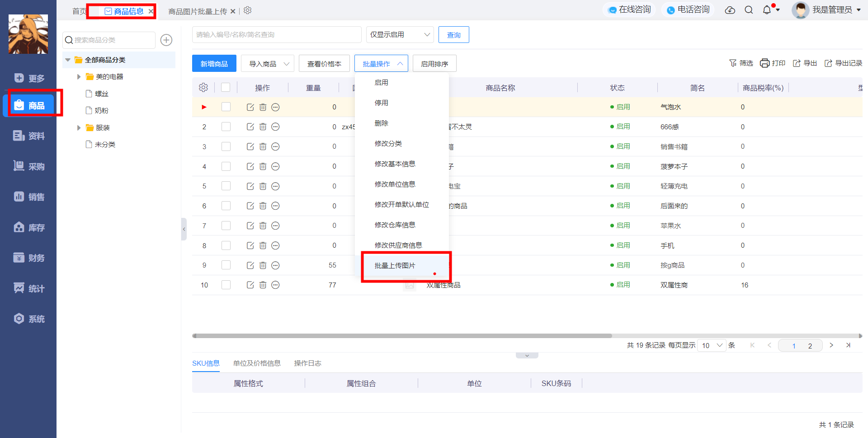
Task: Delete the row 3 product
Action: 263,146
